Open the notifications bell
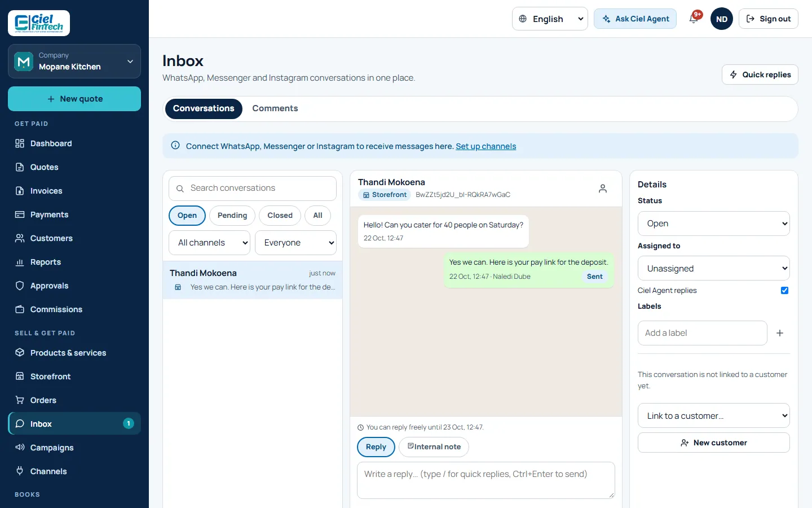 coord(694,19)
